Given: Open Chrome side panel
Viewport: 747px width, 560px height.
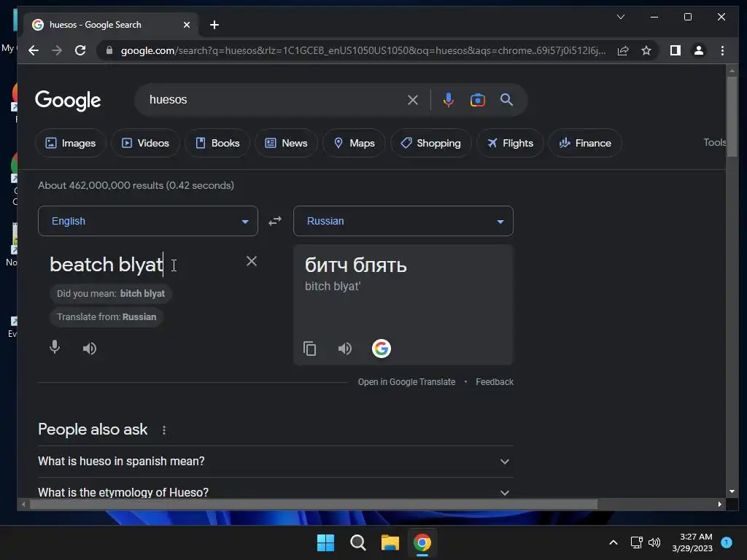Looking at the screenshot, I should [675, 50].
